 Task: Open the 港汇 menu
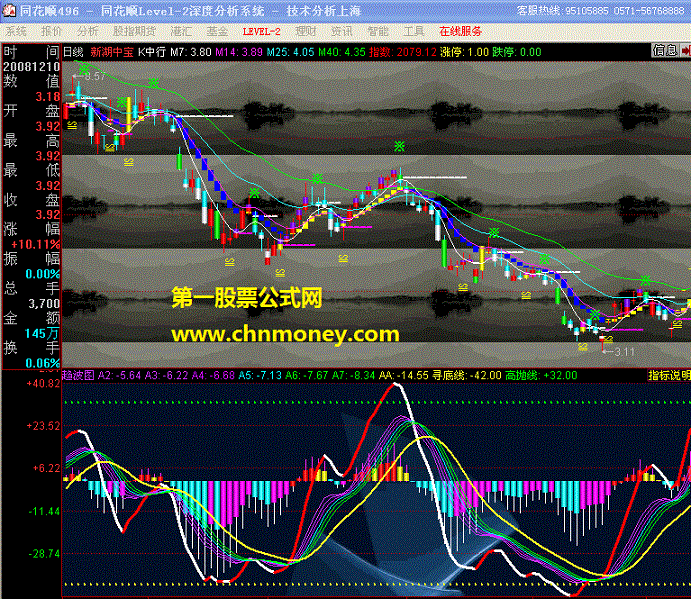(x=181, y=31)
